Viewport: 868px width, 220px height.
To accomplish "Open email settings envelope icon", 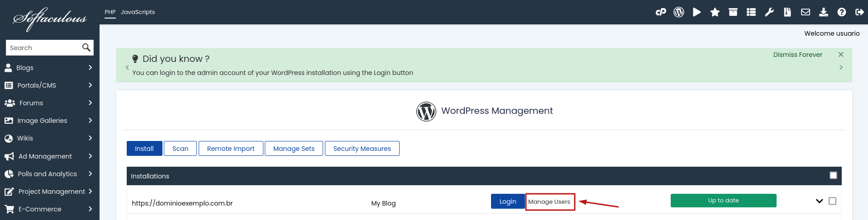I will coord(806,12).
